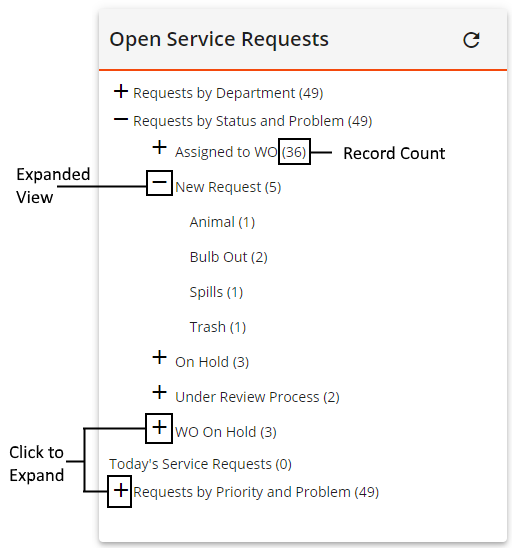Open the On Hold (3) label
Screen dimensions: 514x549
212,362
